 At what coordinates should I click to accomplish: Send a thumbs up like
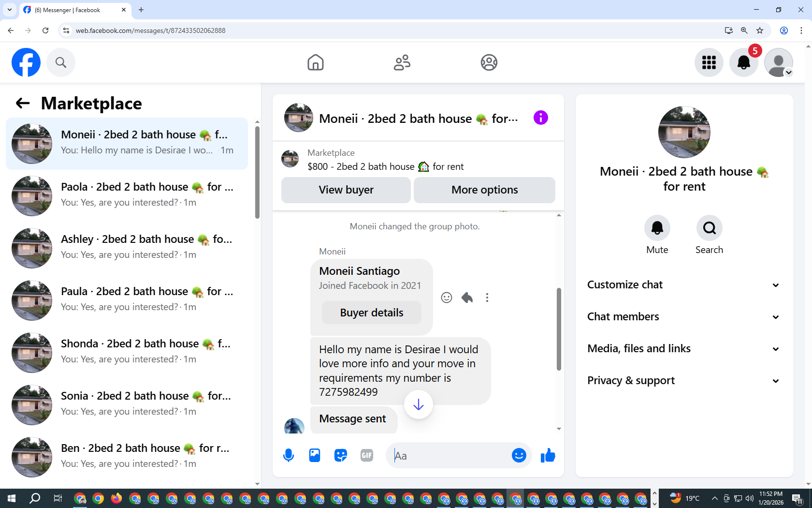point(548,455)
